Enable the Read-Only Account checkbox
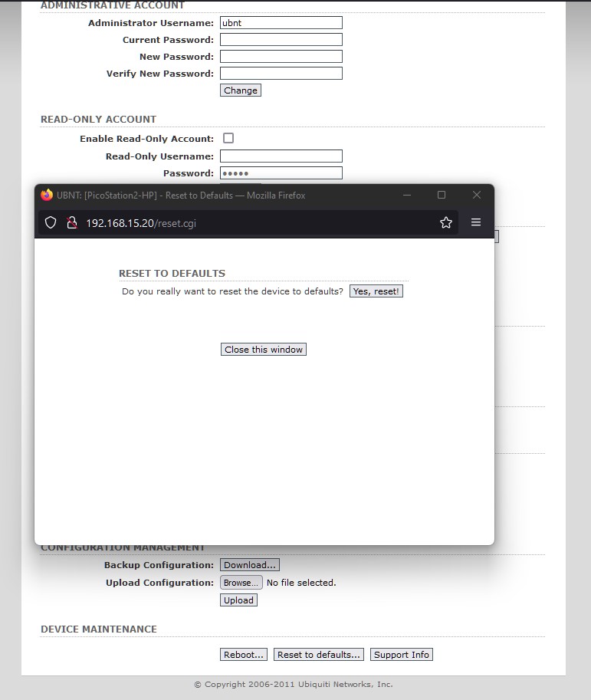Screen dimensions: 591x700 tap(228, 138)
